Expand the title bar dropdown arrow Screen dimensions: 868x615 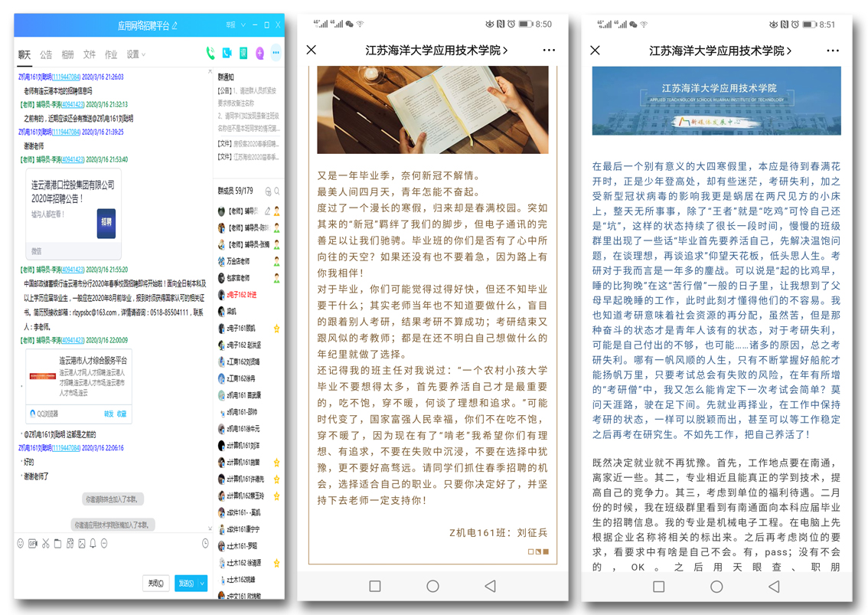pos(243,25)
